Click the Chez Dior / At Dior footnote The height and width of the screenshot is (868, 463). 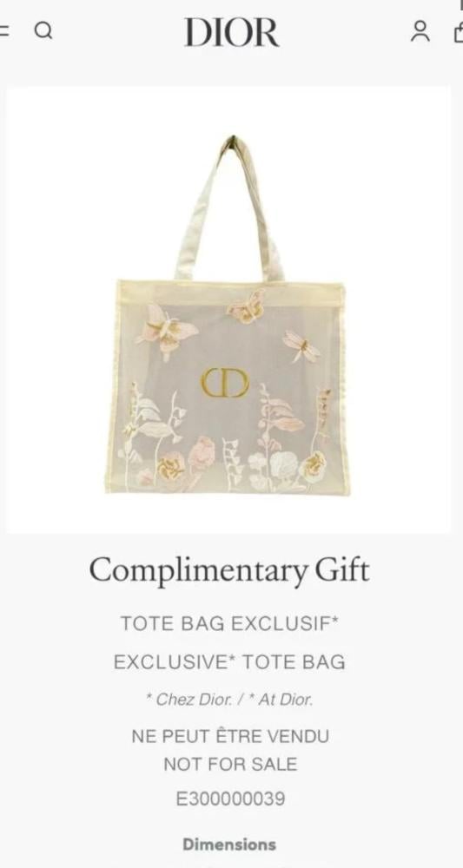point(229,700)
